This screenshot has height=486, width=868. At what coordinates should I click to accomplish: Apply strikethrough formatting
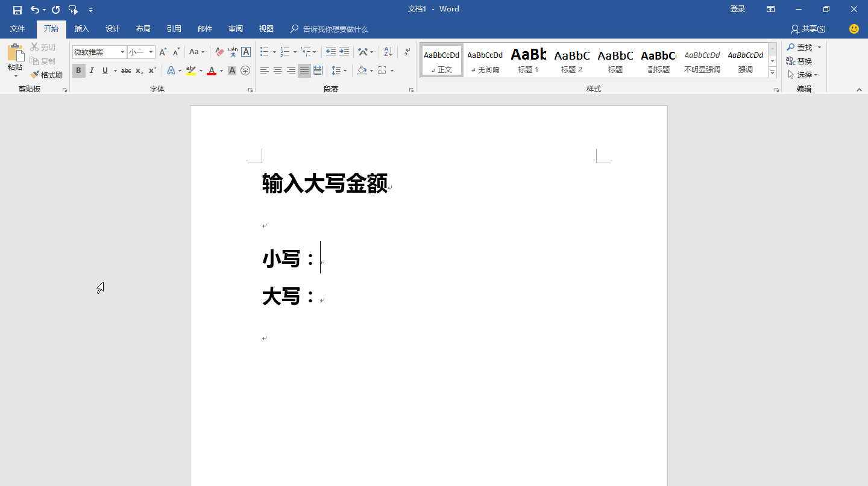point(125,70)
